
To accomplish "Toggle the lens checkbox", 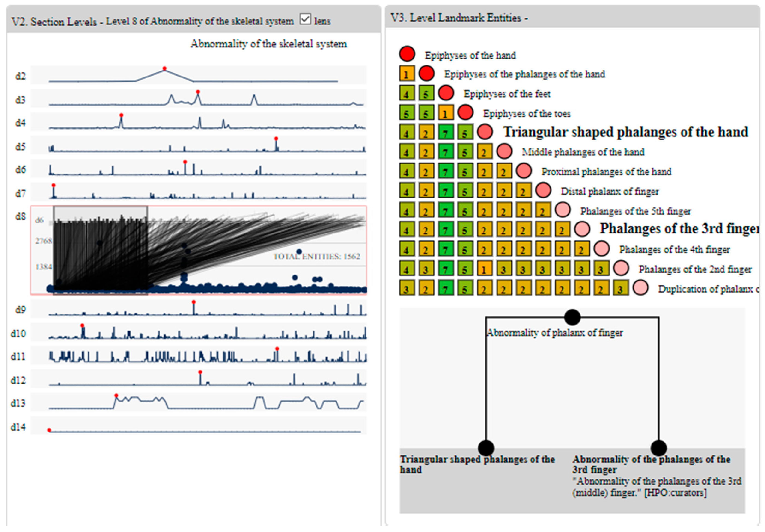I will pos(305,19).
